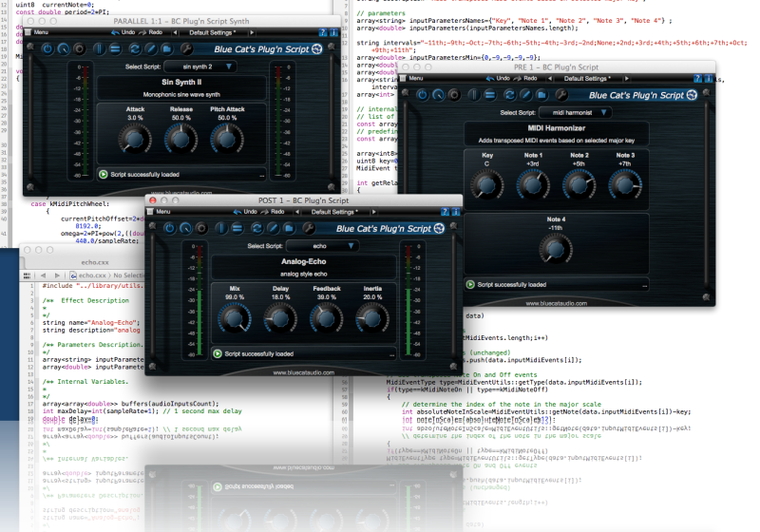Click the gear ring icon in POST 1 toolbar

tap(201, 228)
